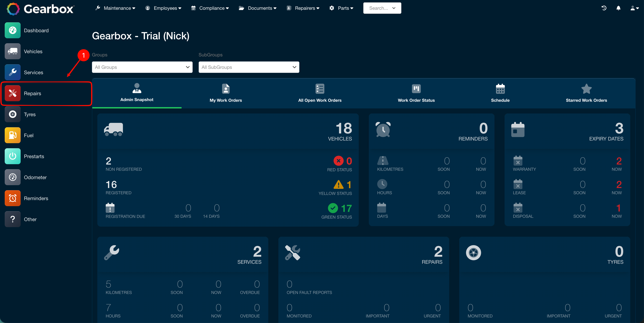Open the Fuel pump icon
644x323 pixels.
click(x=12, y=135)
